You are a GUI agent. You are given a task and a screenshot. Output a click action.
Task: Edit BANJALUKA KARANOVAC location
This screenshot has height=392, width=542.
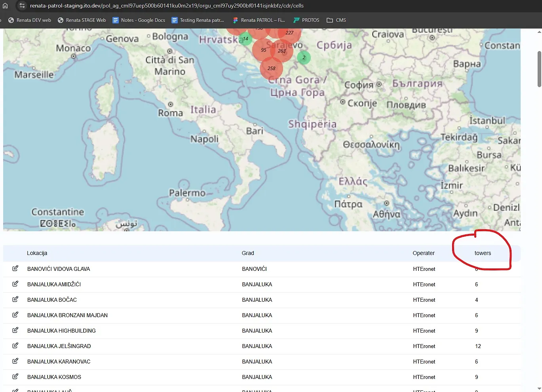pyautogui.click(x=15, y=361)
